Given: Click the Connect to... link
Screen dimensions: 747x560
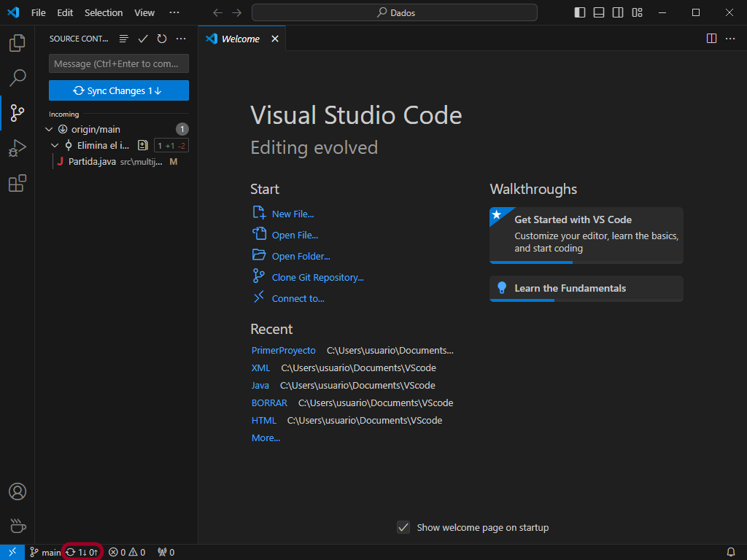Looking at the screenshot, I should pyautogui.click(x=298, y=298).
